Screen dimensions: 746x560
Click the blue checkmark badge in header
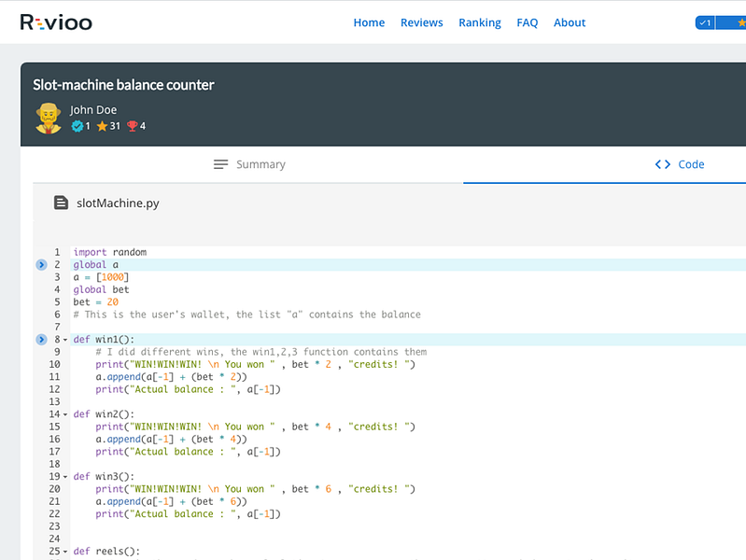705,22
